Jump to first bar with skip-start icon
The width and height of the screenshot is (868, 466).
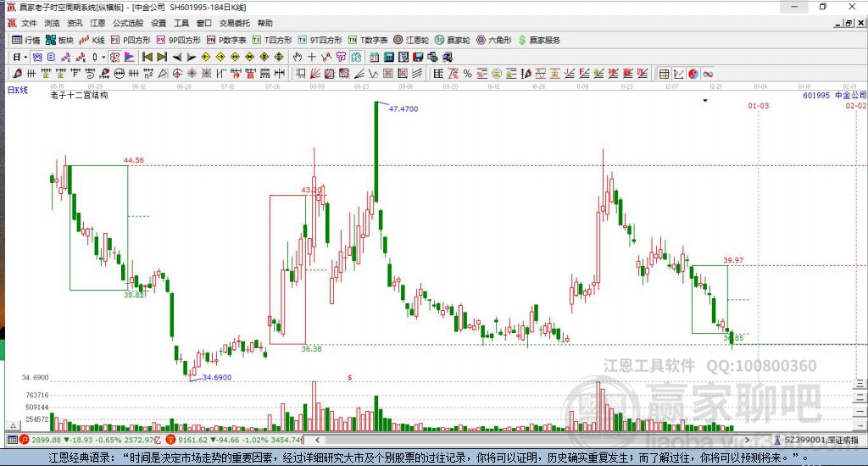pyautogui.click(x=147, y=57)
